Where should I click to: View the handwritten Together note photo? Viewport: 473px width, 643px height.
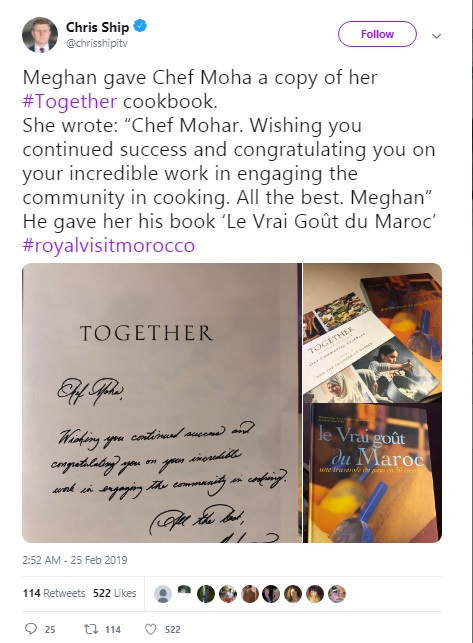pyautogui.click(x=162, y=403)
